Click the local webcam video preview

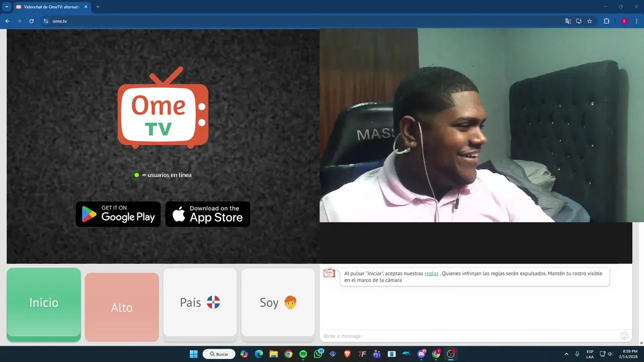[481, 125]
